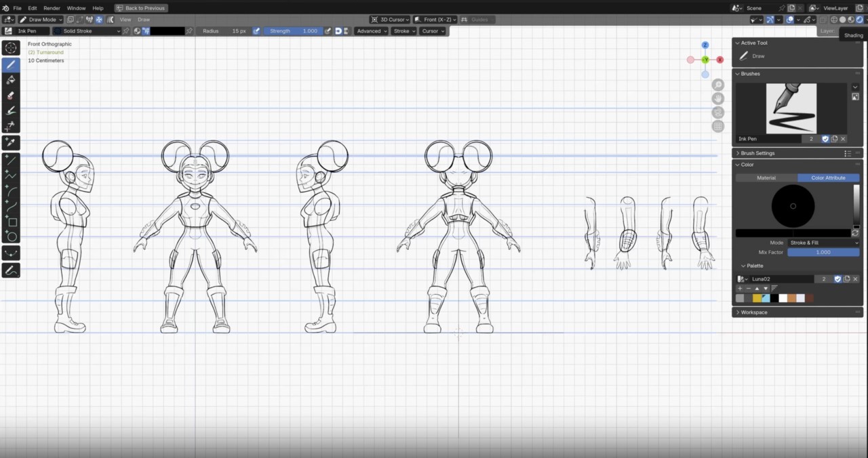
Task: Click the move view hand gizmo
Action: tap(718, 98)
